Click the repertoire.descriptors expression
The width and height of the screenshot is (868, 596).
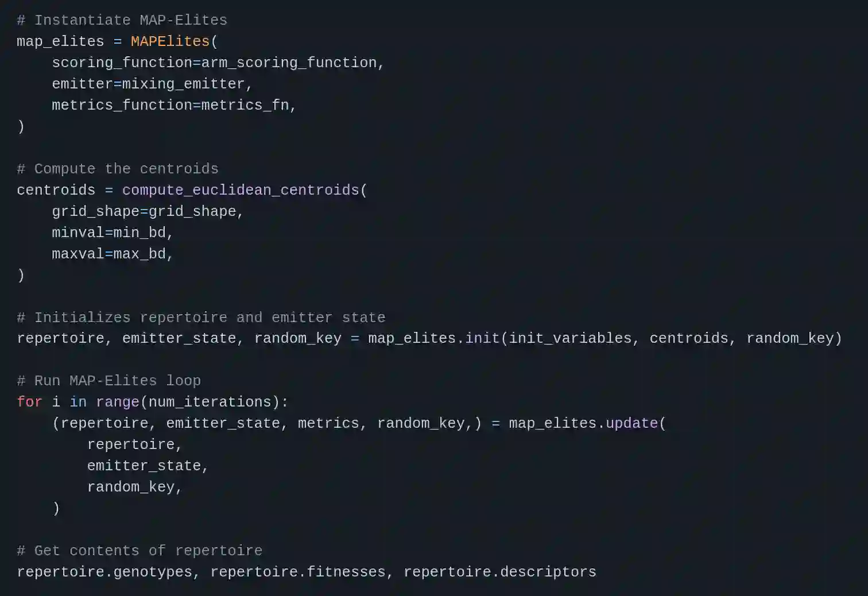(x=499, y=572)
